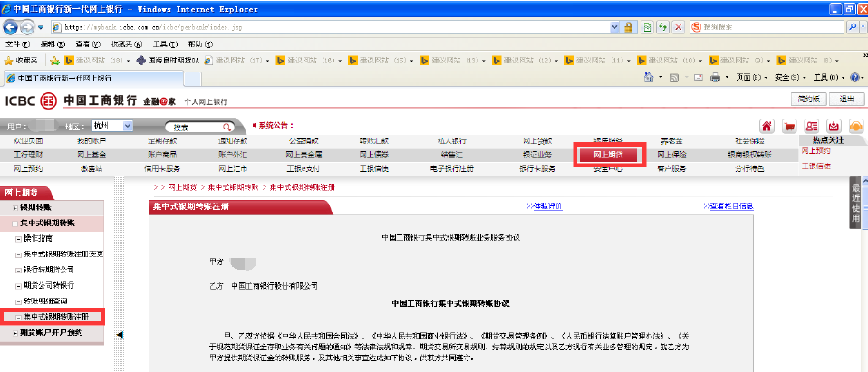Image resolution: width=868 pixels, height=372 pixels.
Task: Click the 退出 logout button
Action: [x=846, y=99]
